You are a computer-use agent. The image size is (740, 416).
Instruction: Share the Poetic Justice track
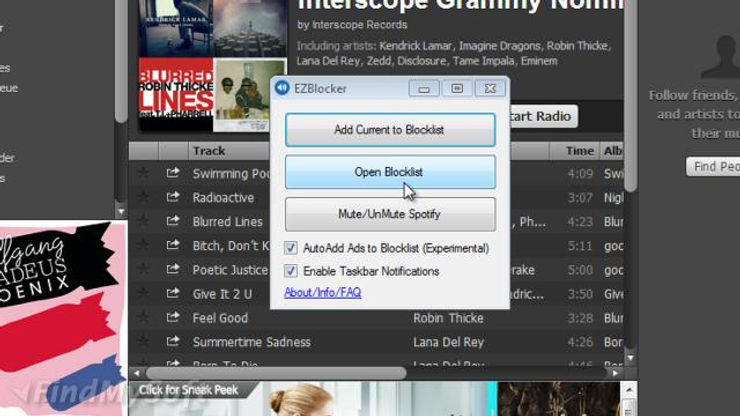click(173, 269)
